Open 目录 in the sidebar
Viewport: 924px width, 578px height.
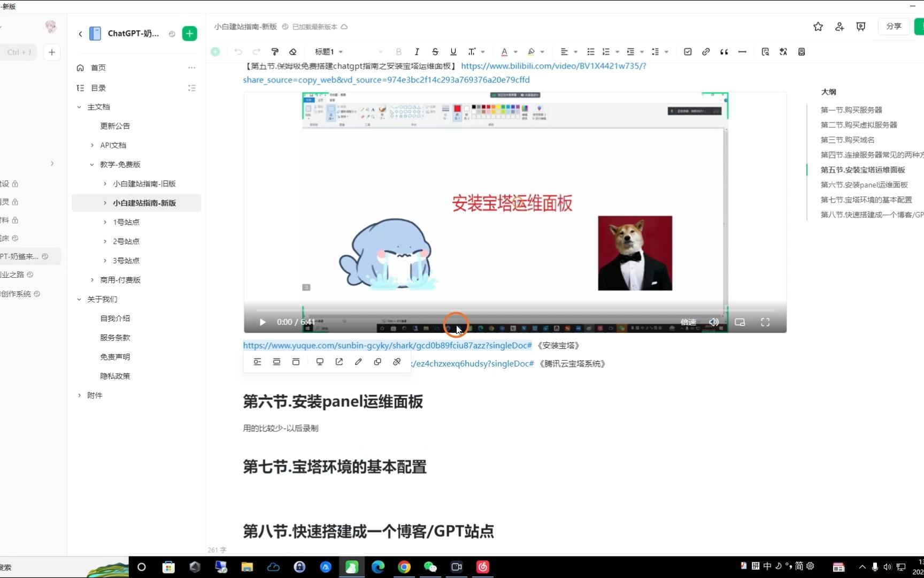(98, 88)
